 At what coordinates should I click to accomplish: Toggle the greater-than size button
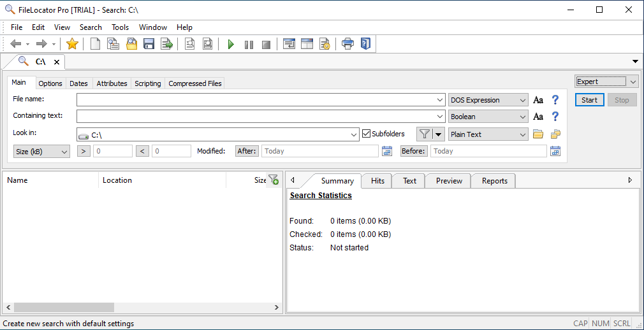click(x=84, y=151)
